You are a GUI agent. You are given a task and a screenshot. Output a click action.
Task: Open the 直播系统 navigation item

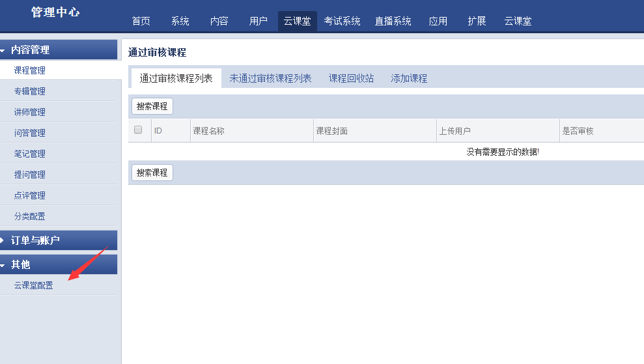[393, 21]
